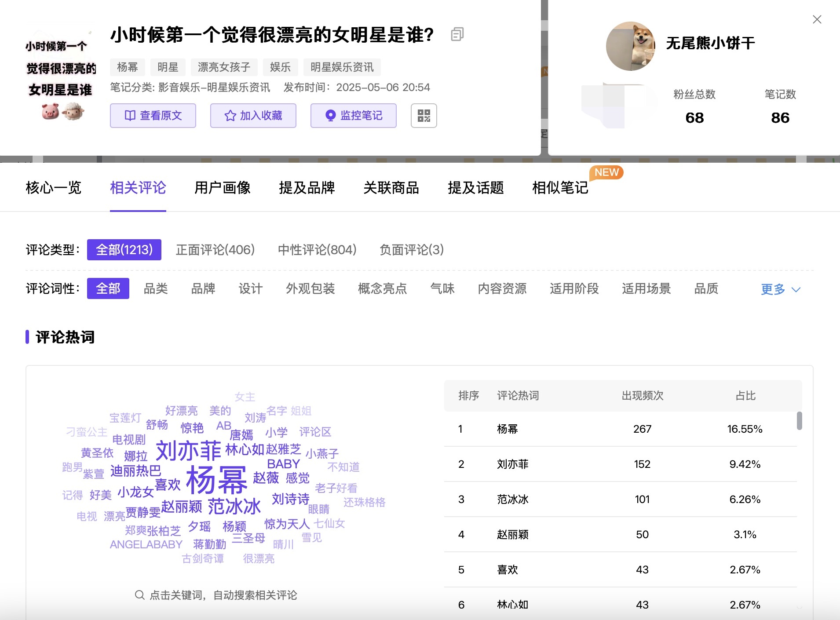Filter by 正面评论(406)
Viewport: 840px width, 620px height.
point(215,250)
